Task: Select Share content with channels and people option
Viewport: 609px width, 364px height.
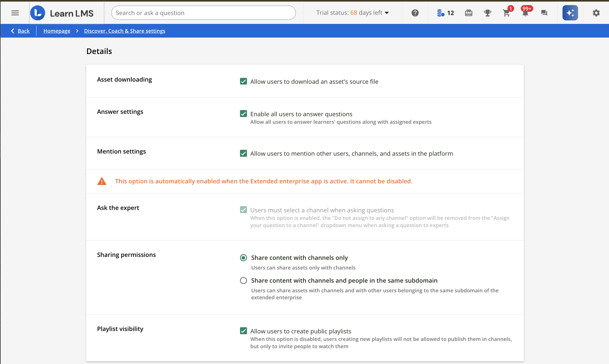Action: [243, 281]
